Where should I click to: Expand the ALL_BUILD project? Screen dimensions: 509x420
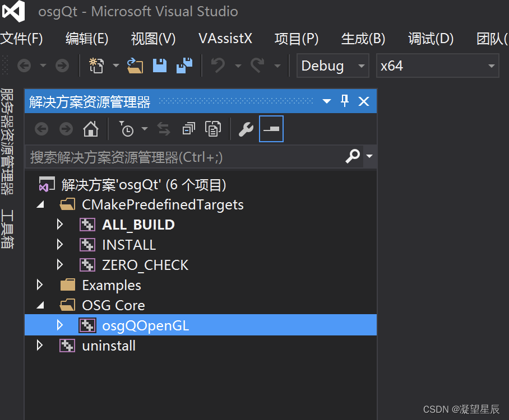tap(60, 225)
